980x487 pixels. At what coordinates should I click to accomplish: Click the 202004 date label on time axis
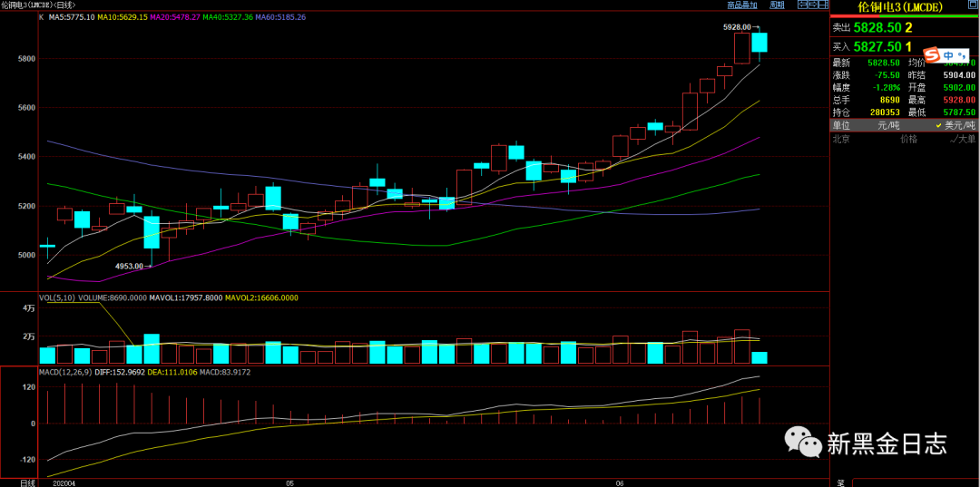click(64, 483)
